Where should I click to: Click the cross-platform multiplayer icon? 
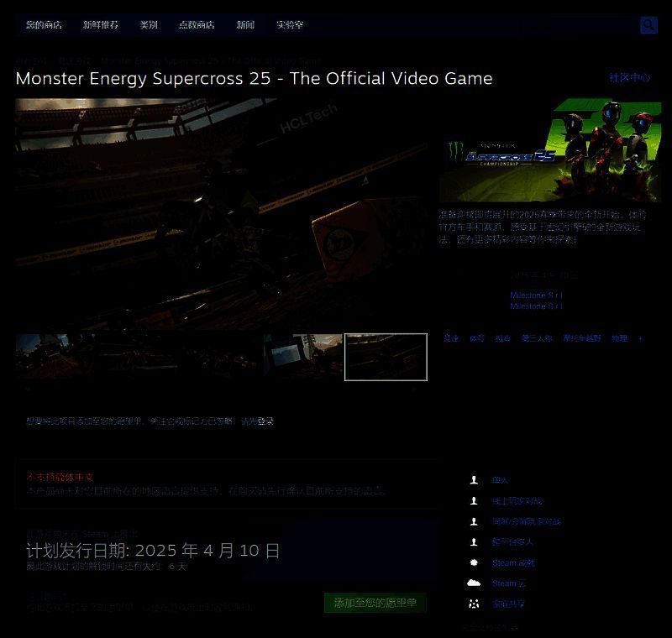[474, 542]
